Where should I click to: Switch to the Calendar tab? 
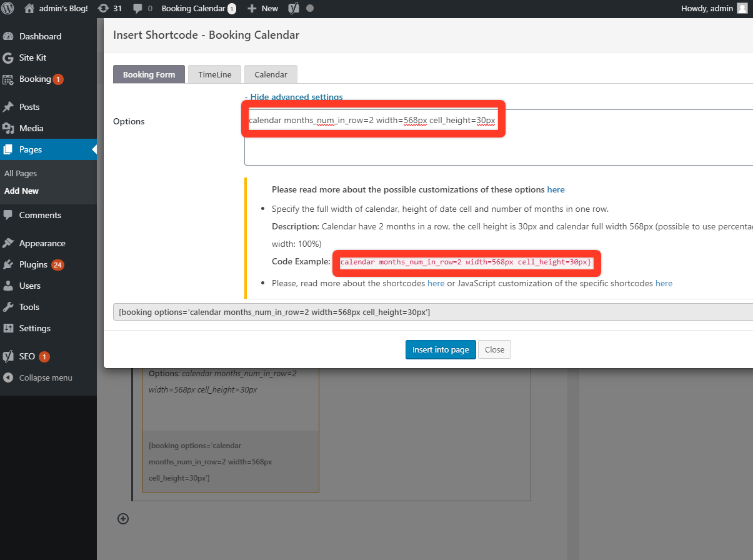coord(271,74)
